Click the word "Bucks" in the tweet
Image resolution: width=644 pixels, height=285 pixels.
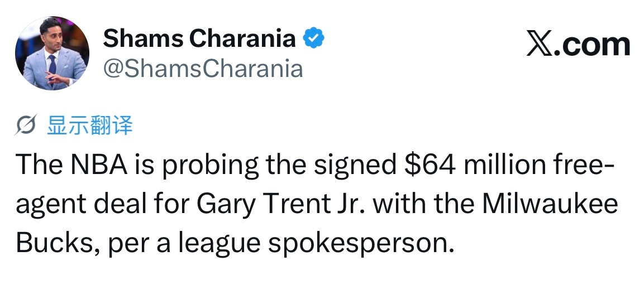point(56,243)
